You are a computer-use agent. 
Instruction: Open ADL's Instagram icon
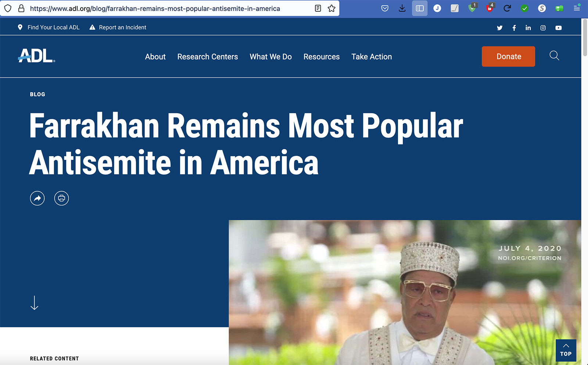543,28
